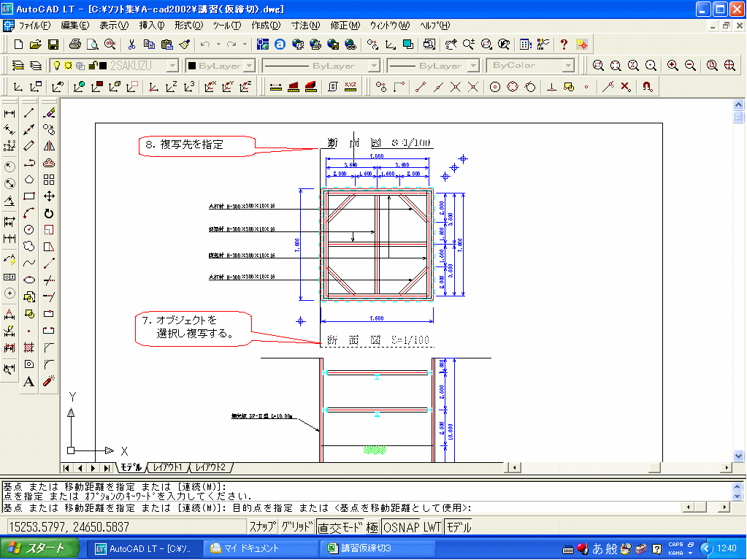Expand the Redo history dropdown arrow
Screen dimensions: 747x560
[x=245, y=45]
